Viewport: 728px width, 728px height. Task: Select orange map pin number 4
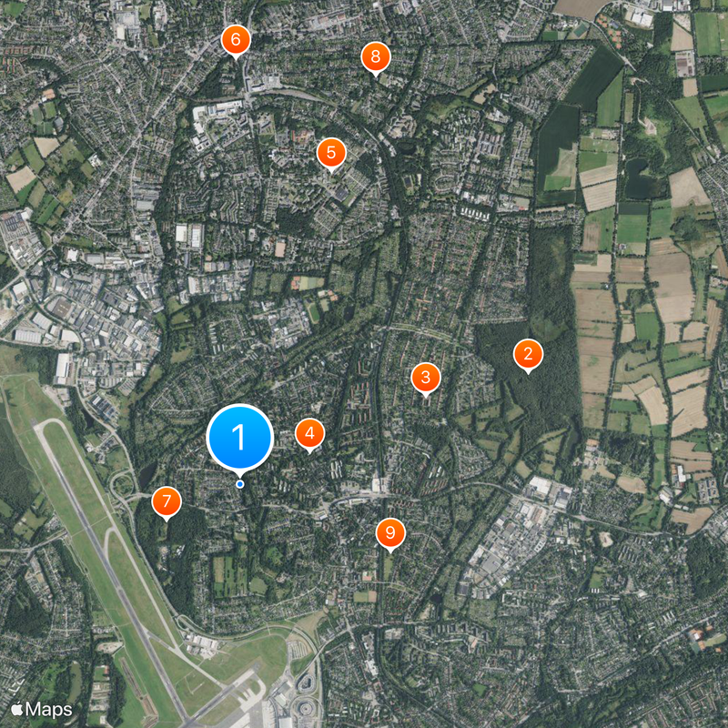pos(309,434)
